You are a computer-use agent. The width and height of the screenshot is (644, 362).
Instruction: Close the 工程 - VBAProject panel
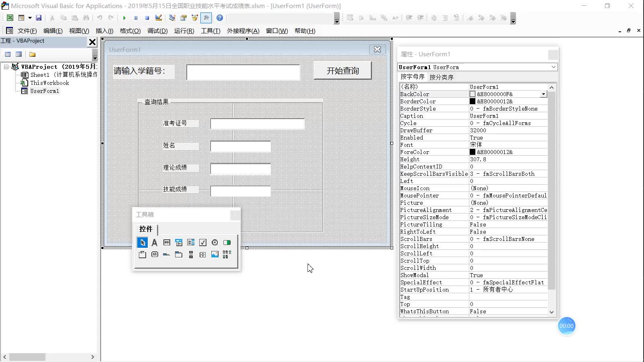[92, 42]
